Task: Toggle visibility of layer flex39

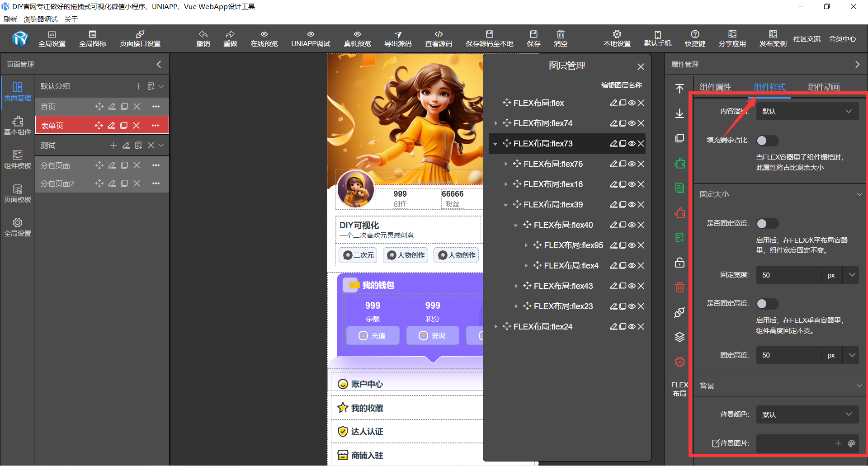Action: tap(632, 205)
